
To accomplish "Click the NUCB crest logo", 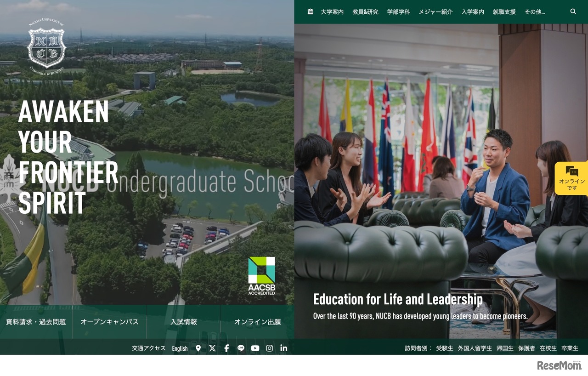I will pyautogui.click(x=46, y=47).
